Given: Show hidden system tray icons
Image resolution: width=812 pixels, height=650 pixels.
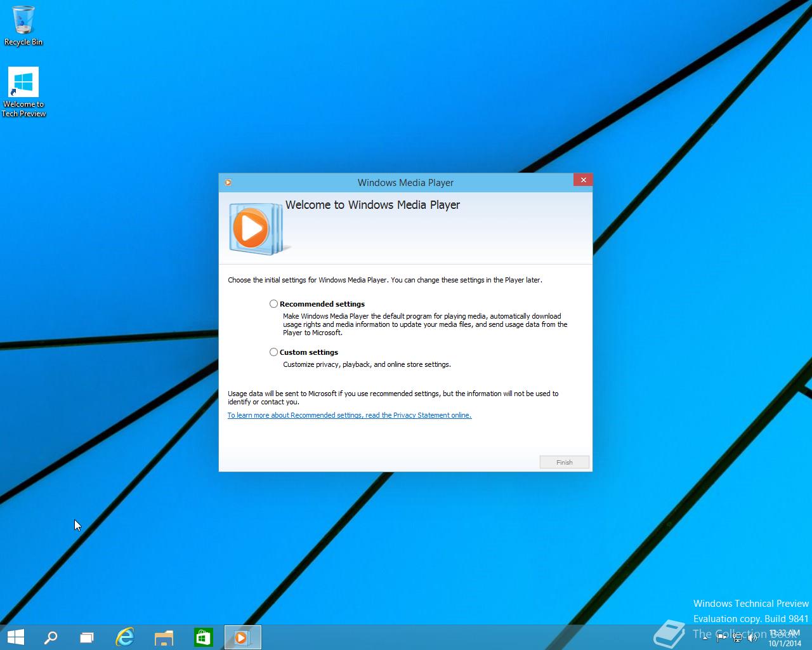Looking at the screenshot, I should (705, 638).
